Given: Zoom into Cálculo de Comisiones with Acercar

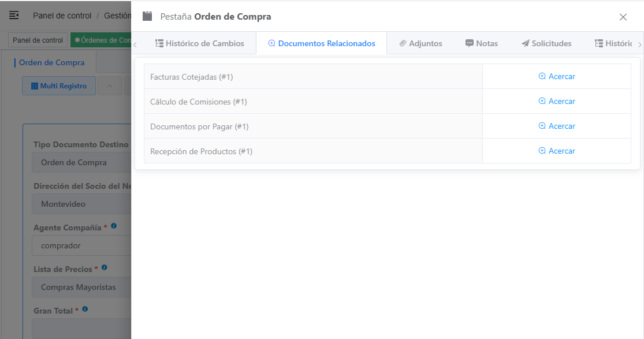Looking at the screenshot, I should point(557,101).
